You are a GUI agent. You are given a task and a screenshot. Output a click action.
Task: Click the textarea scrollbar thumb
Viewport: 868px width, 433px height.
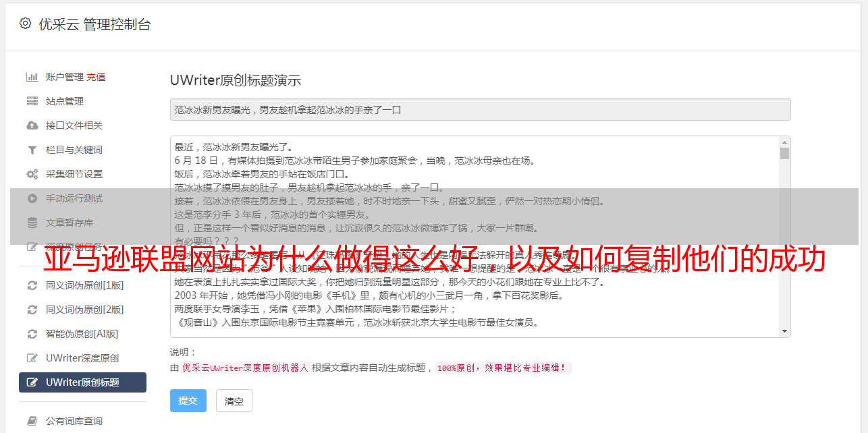[x=784, y=153]
